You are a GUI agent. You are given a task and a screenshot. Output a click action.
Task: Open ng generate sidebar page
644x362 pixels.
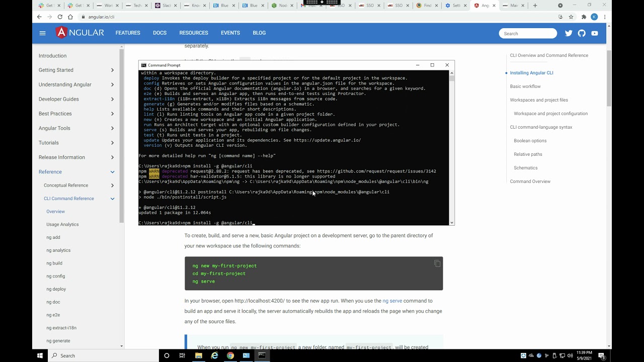pos(58,341)
